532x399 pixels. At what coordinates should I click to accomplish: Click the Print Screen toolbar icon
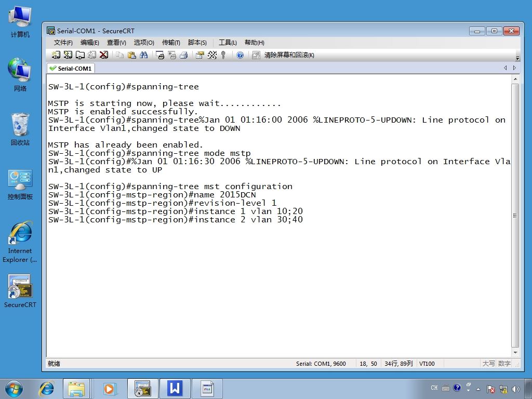click(160, 55)
